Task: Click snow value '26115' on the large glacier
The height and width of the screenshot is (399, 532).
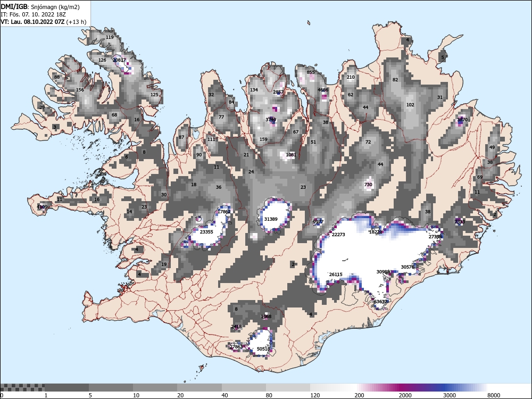Action: [x=336, y=274]
